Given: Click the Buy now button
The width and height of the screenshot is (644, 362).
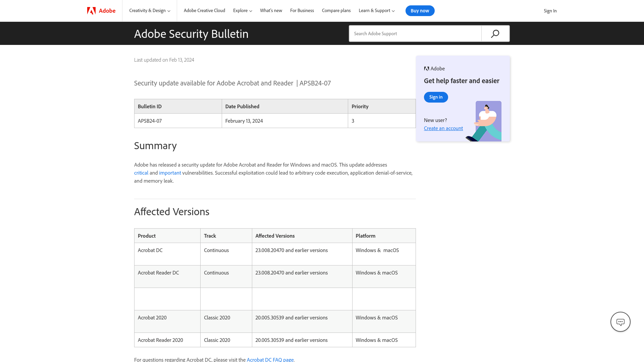Looking at the screenshot, I should click(x=420, y=11).
